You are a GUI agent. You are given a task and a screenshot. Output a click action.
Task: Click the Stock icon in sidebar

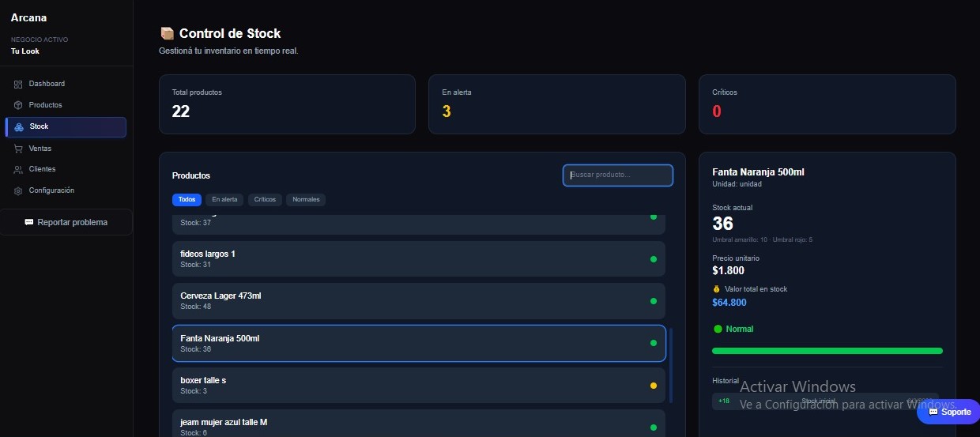click(x=19, y=127)
